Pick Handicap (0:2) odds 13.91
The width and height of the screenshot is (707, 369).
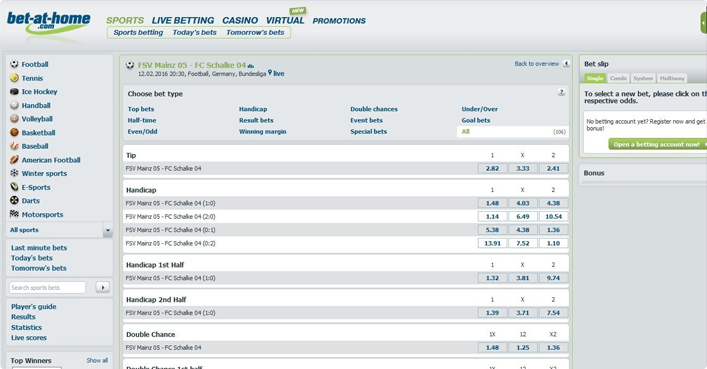click(x=492, y=243)
